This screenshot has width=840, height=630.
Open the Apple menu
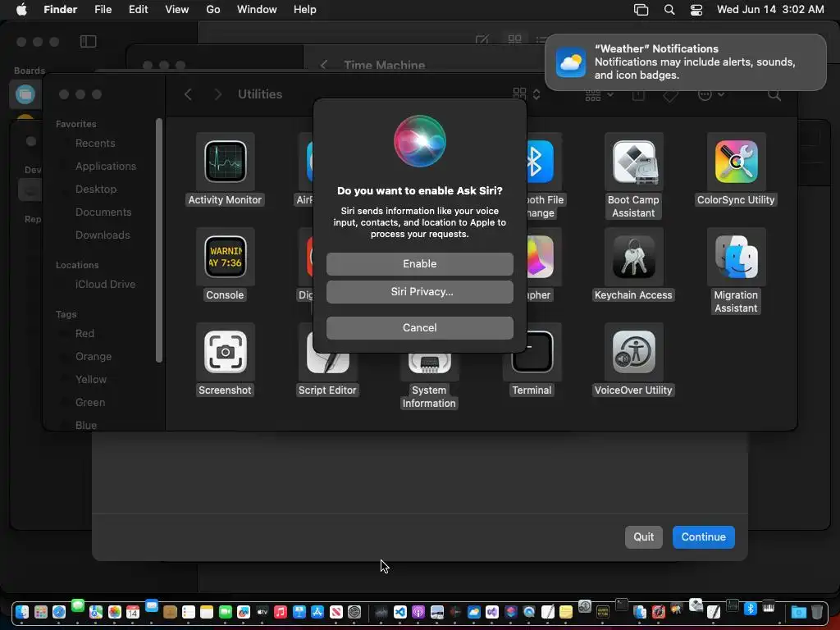coord(21,10)
